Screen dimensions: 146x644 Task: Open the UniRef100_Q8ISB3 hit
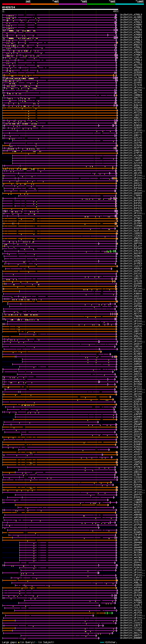131,80
